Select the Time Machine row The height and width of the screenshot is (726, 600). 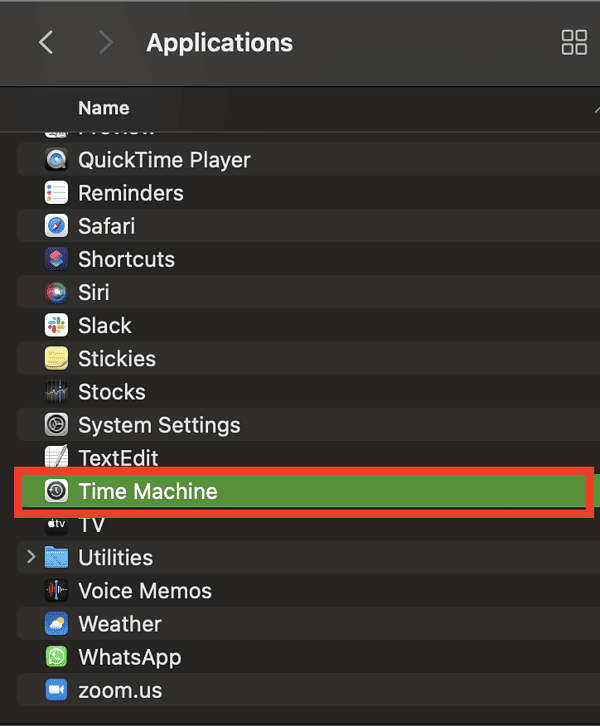[300, 491]
